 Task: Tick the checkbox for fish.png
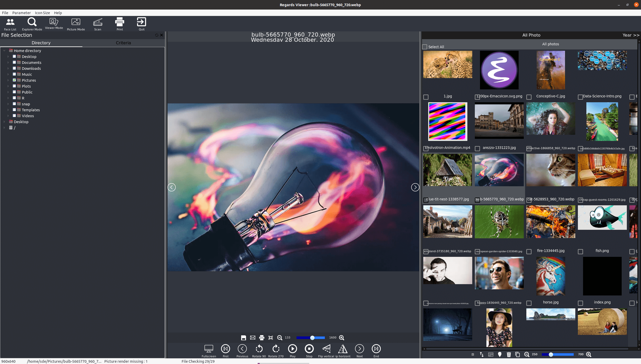[x=580, y=252]
